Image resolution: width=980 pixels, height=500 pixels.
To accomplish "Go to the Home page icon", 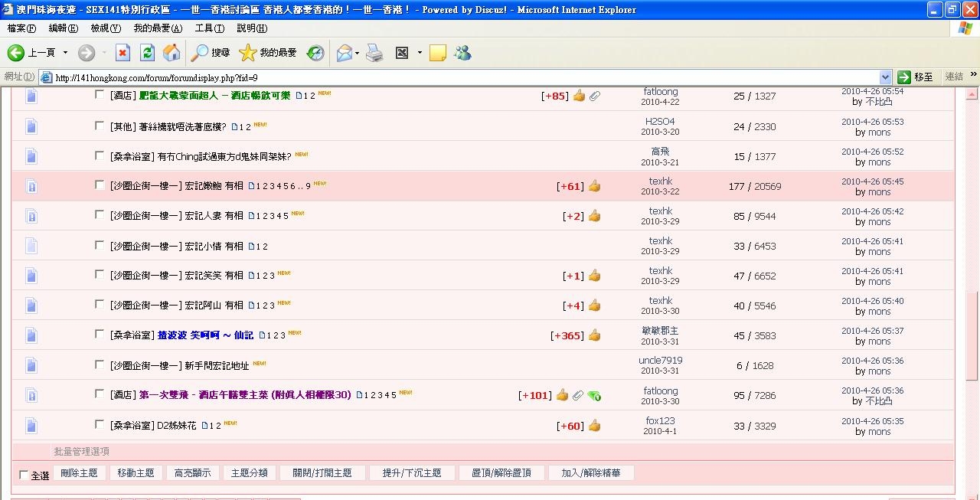I will coord(172,53).
